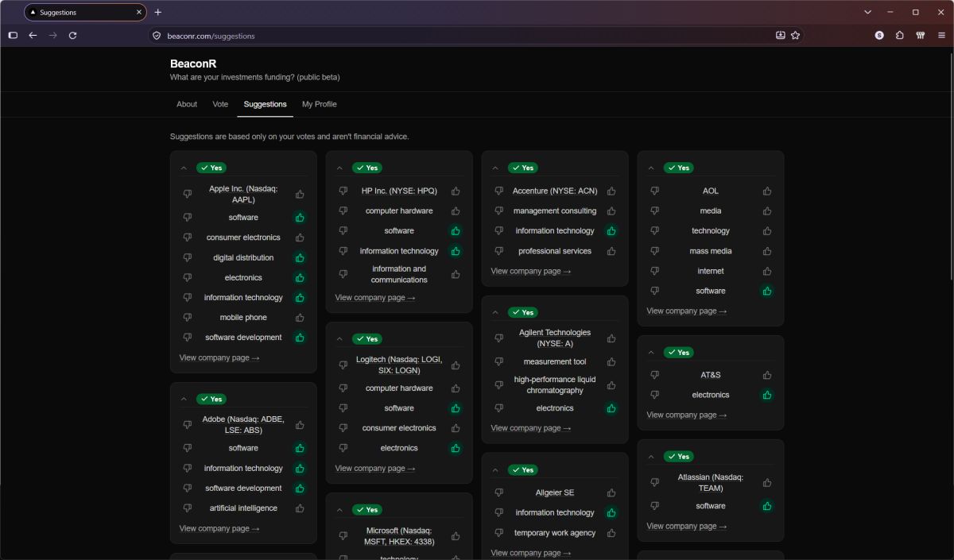View company page for AOL

[x=687, y=311]
